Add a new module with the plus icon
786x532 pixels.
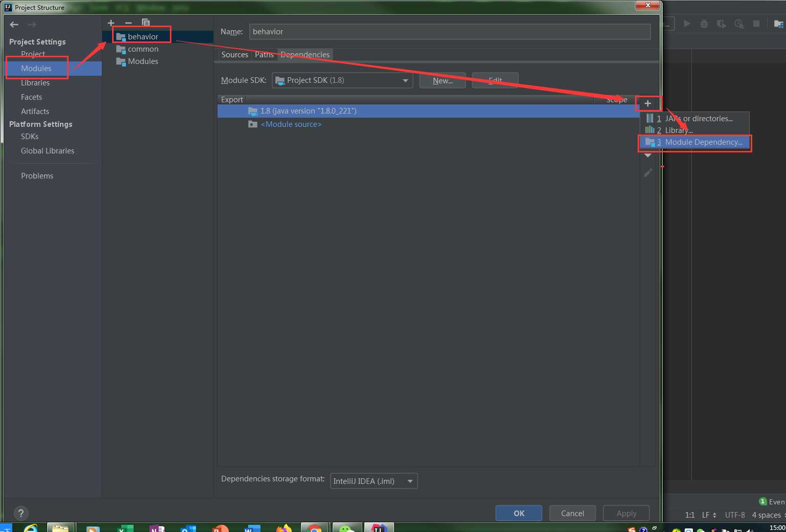coord(111,23)
